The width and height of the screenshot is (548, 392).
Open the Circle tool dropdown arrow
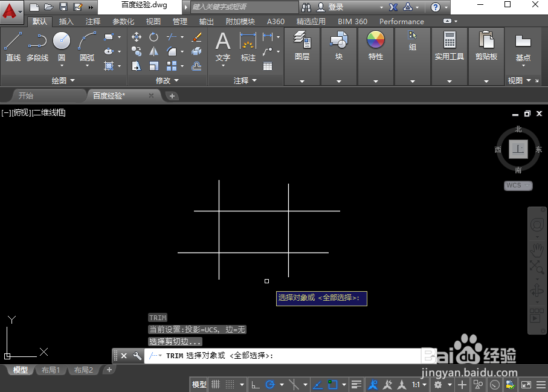[x=62, y=66]
